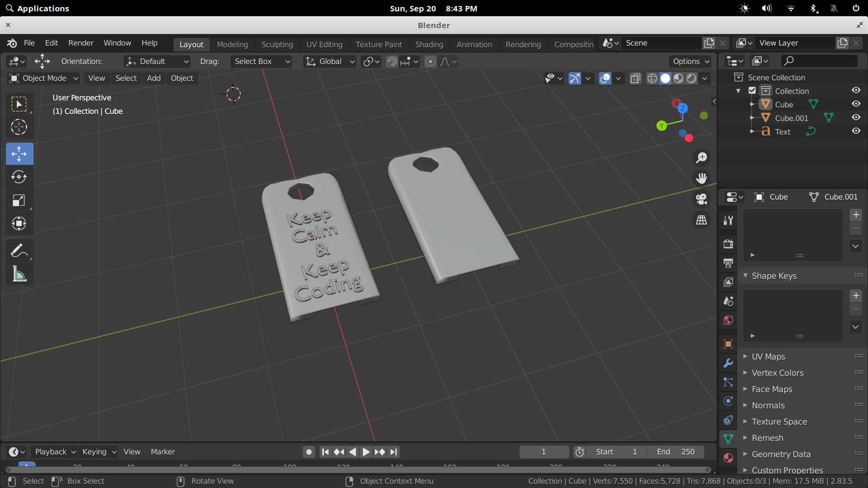Image resolution: width=868 pixels, height=488 pixels.
Task: Open the World properties tab
Action: click(x=728, y=320)
